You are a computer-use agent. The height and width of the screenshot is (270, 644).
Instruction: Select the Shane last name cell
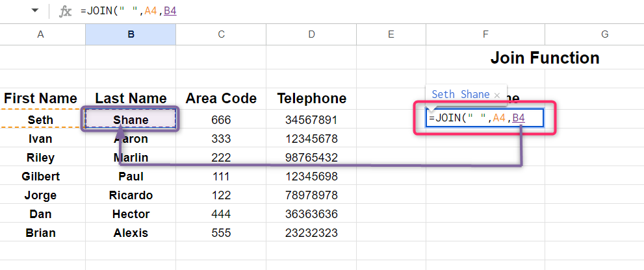[131, 119]
